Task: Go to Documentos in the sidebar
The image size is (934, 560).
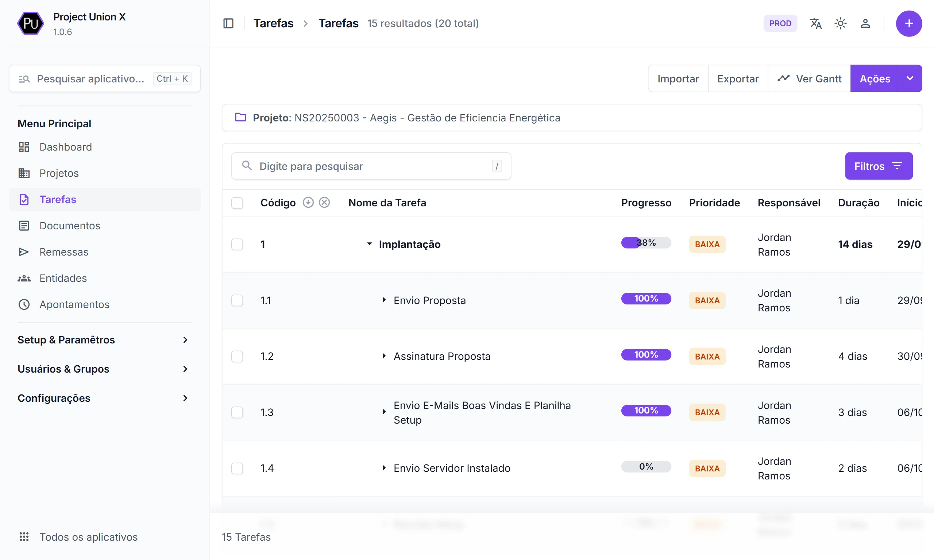Action: [x=70, y=226]
